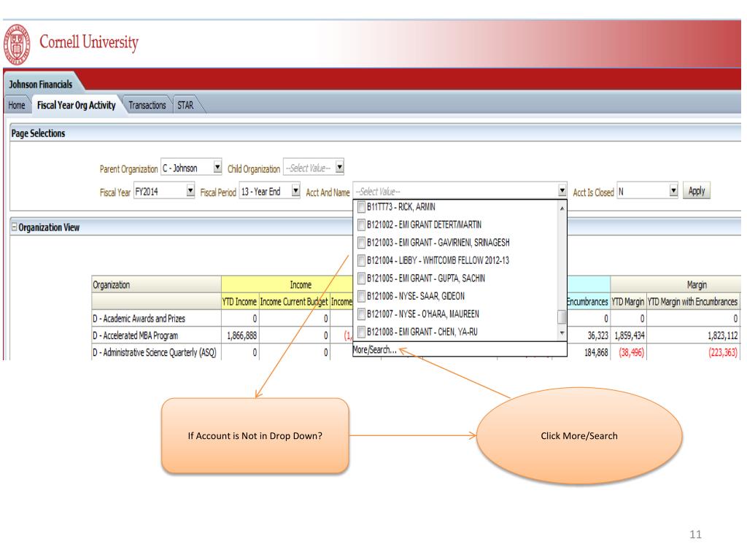Open the STAR tab
Screen dimensions: 747x560
point(186,105)
